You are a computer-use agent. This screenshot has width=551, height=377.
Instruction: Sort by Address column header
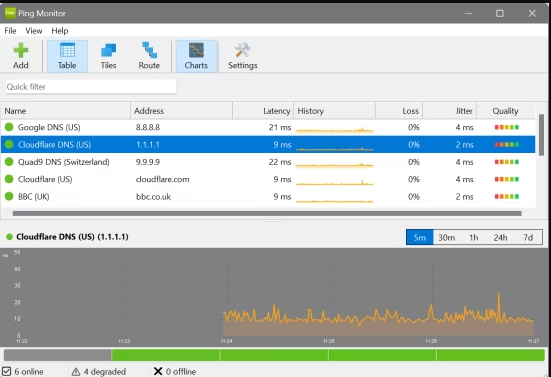(181, 111)
